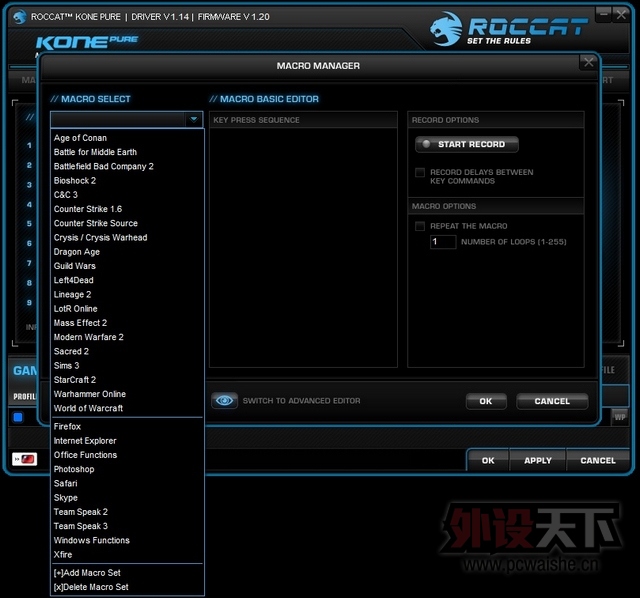Select Crysis / Crysis Warhead

[x=127, y=238]
